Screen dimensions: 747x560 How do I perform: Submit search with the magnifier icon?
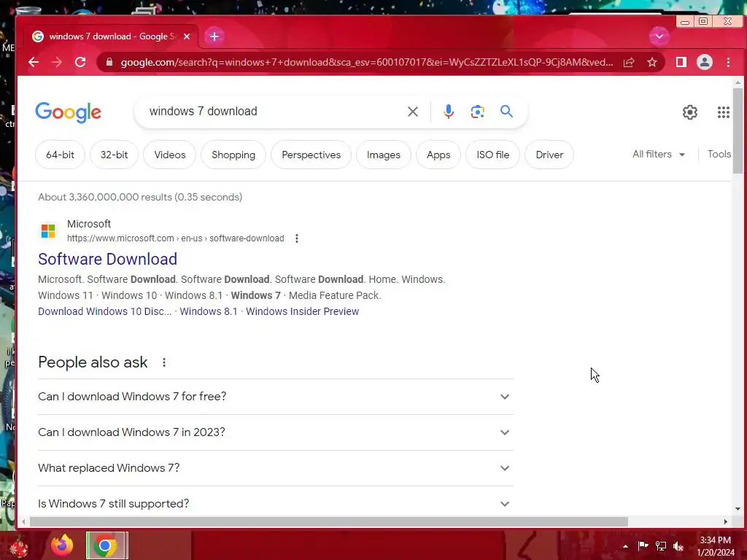pos(506,112)
